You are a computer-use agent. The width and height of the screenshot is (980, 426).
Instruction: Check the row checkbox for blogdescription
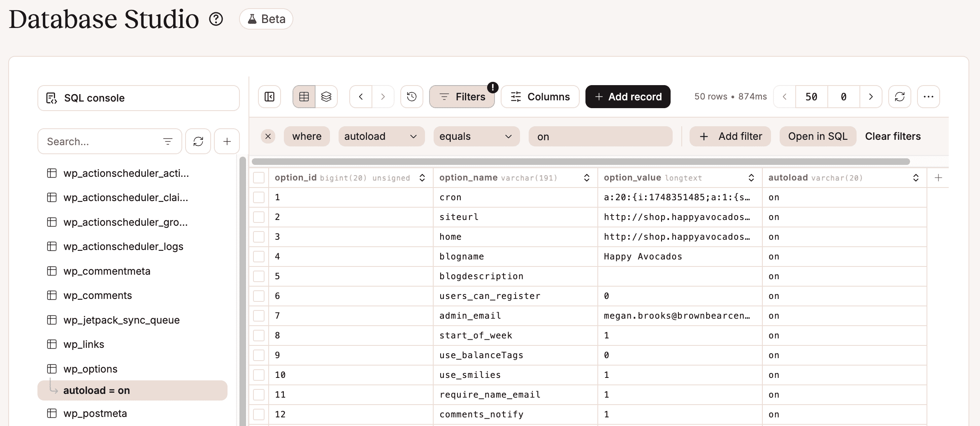click(259, 276)
